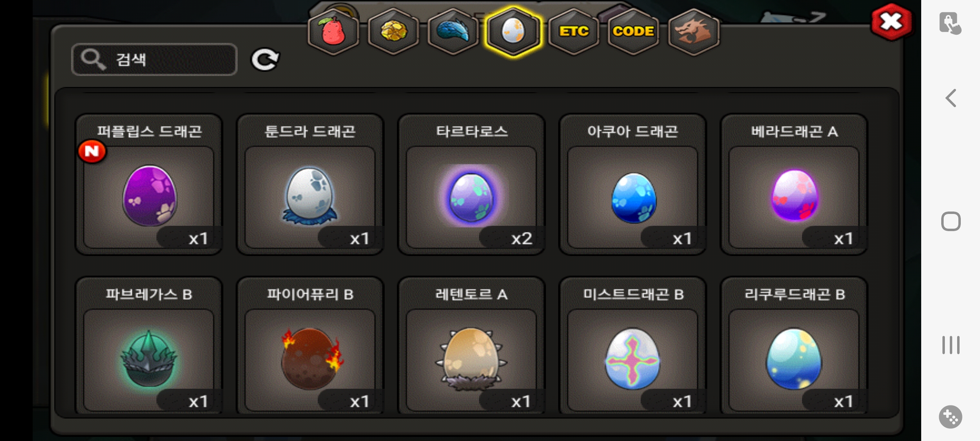The image size is (980, 441).
Task: Select the 미스트드래곤 B cross egg
Action: 633,346
